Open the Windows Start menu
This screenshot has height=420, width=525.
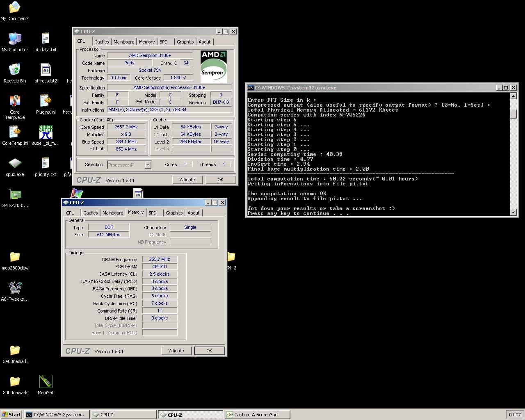[11, 415]
